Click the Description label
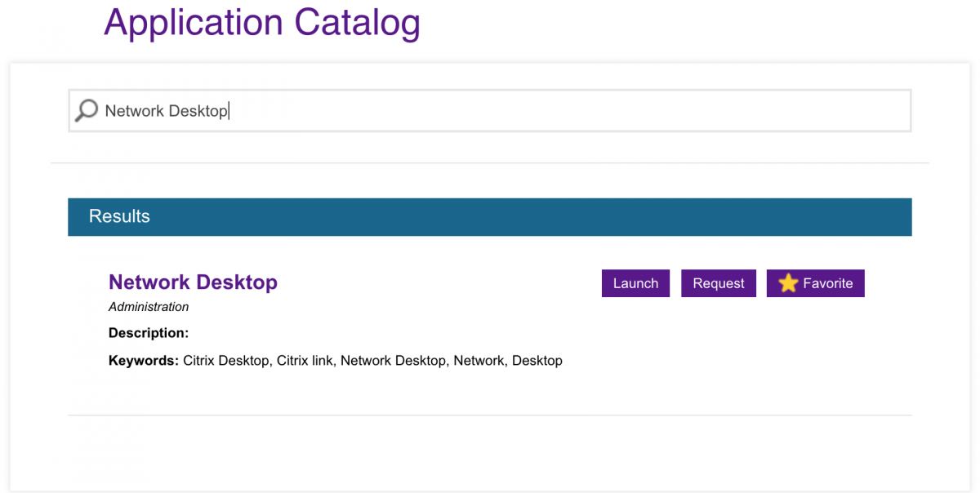 149,333
